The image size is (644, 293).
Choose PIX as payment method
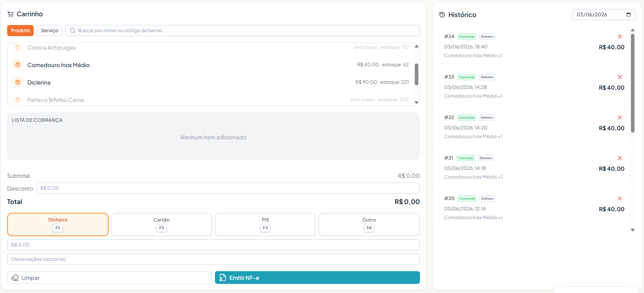265,224
